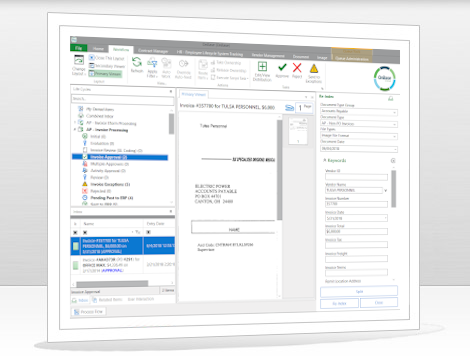This screenshot has width=470, height=360.
Task: Click the Process Flow icon button
Action: [88, 312]
